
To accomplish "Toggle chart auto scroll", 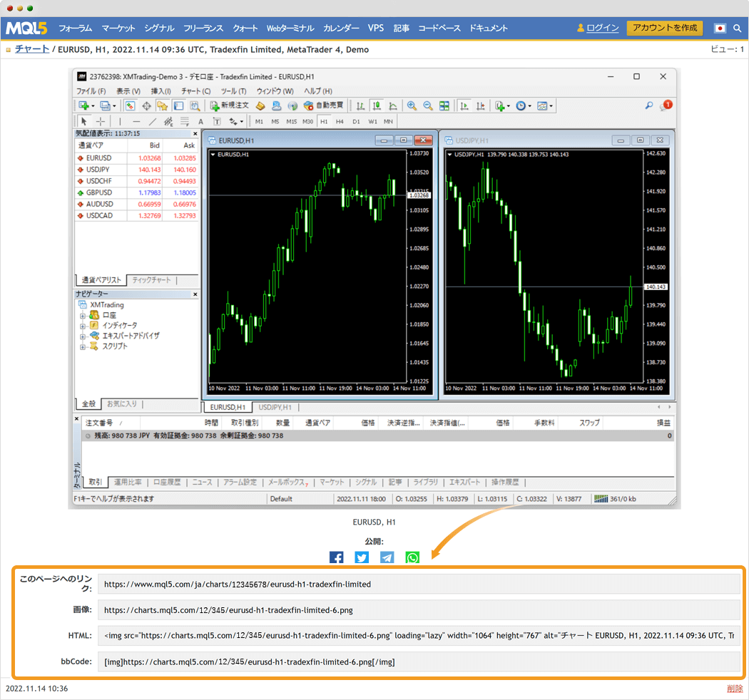I will (x=464, y=105).
